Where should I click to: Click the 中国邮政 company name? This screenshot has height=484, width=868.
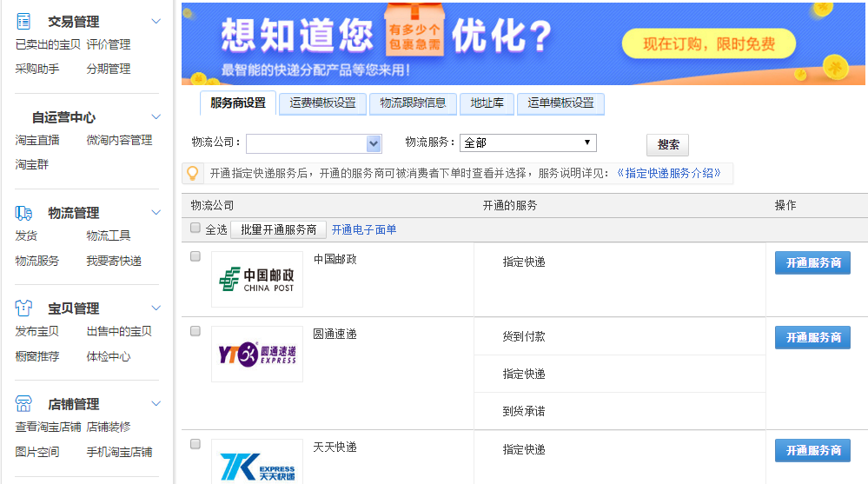tap(335, 260)
